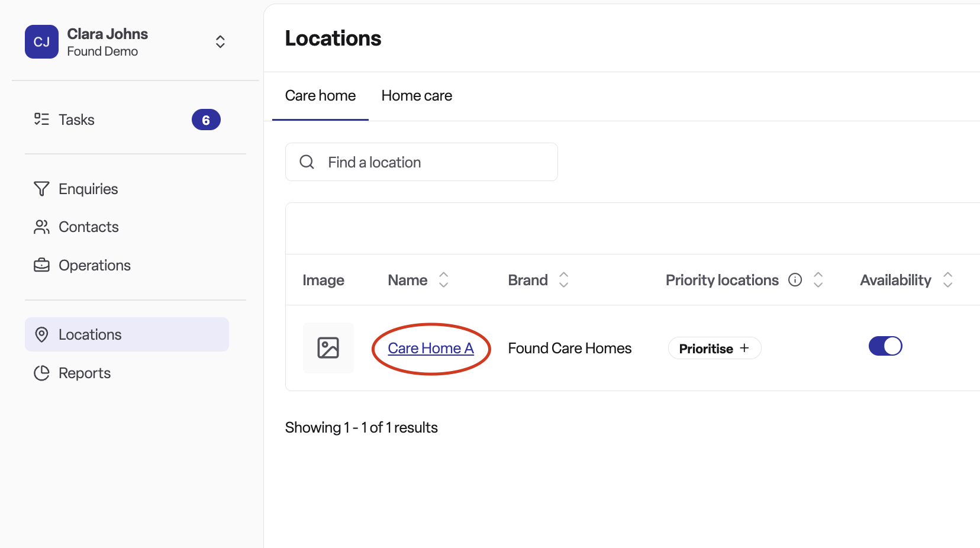980x548 pixels.
Task: Click the Tasks checklist icon
Action: [41, 120]
